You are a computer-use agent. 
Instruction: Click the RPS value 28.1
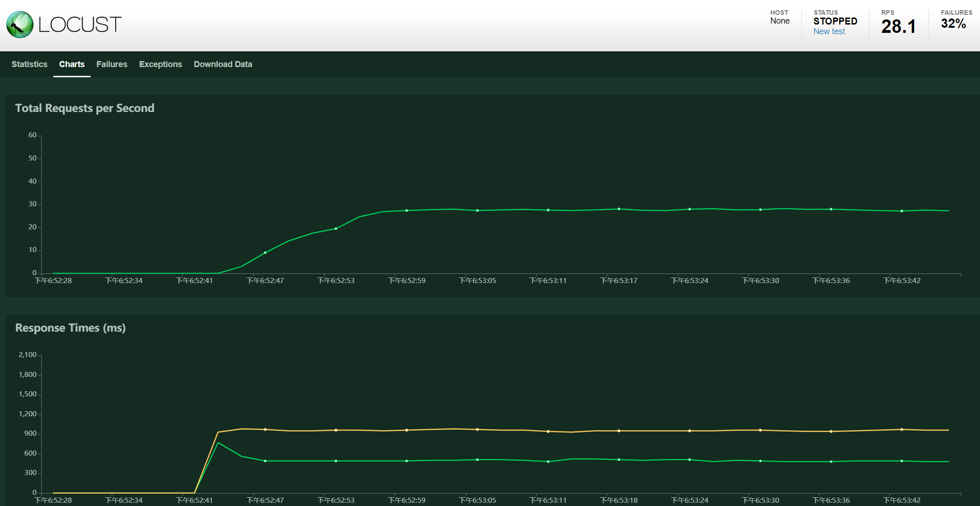point(898,26)
